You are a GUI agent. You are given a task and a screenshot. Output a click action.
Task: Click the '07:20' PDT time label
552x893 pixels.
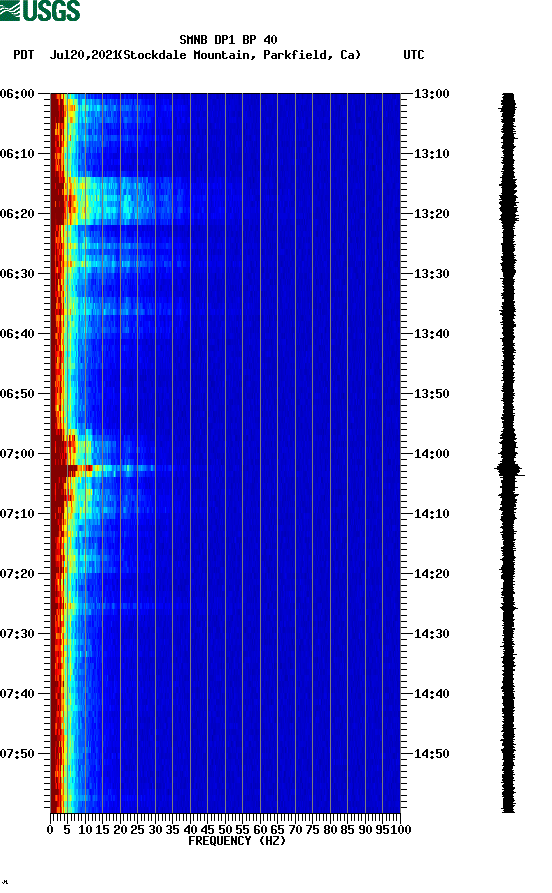(17, 574)
